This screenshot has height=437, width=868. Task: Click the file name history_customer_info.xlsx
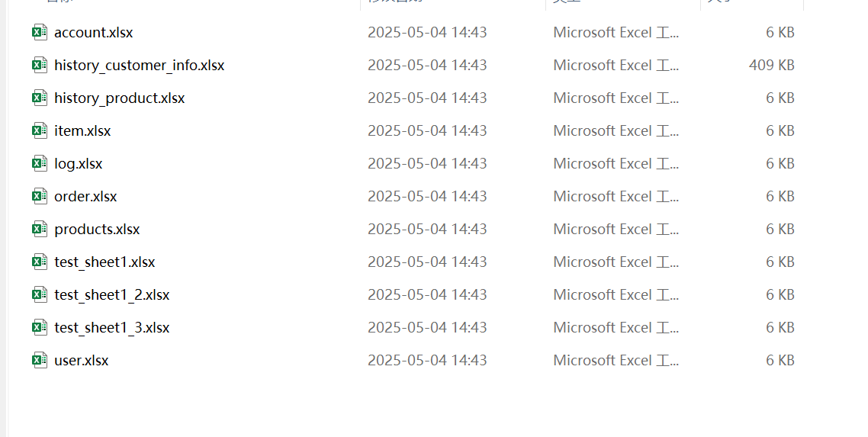coord(140,66)
